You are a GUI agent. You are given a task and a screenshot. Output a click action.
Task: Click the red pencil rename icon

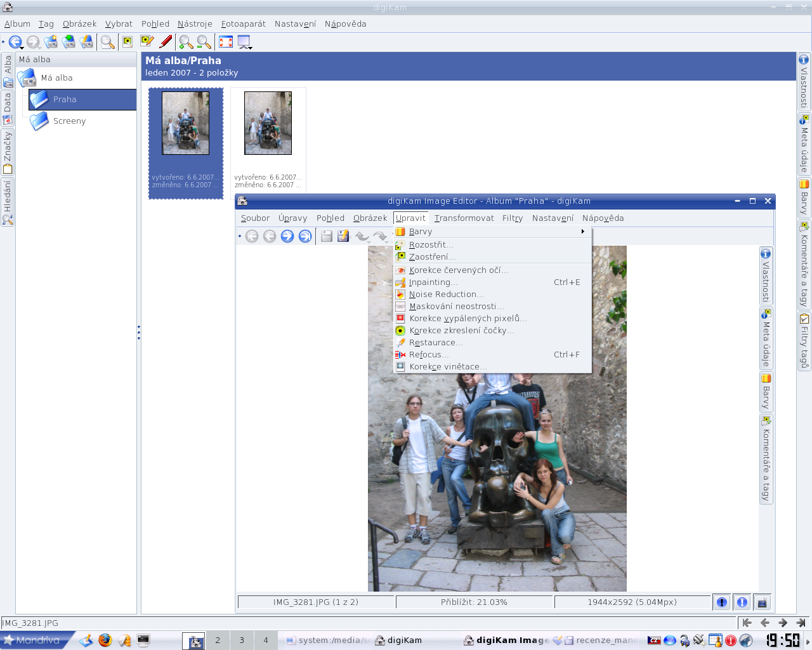tap(166, 42)
